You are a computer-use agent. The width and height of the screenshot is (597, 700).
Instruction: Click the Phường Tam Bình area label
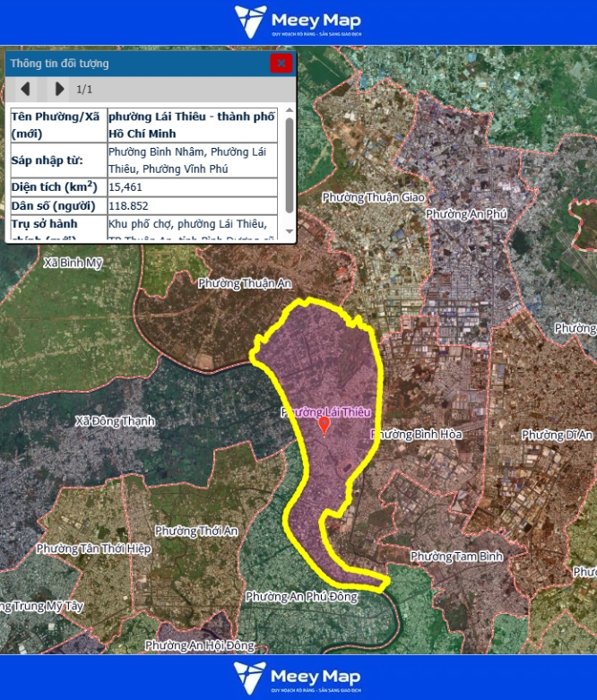pyautogui.click(x=456, y=557)
